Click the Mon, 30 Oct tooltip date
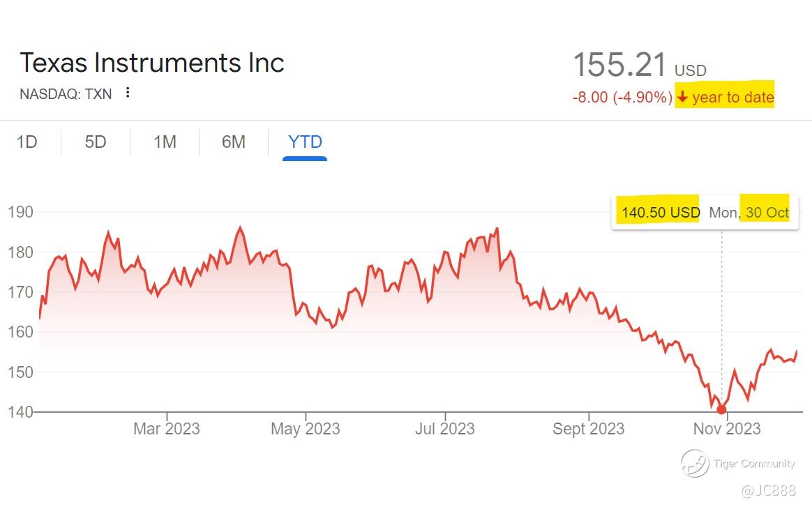The width and height of the screenshot is (812, 509). click(749, 212)
